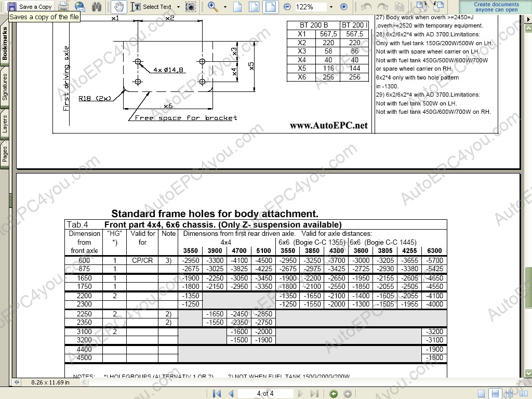The width and height of the screenshot is (532, 399).
Task: Select the Snapshot camera tool
Action: (191, 7)
